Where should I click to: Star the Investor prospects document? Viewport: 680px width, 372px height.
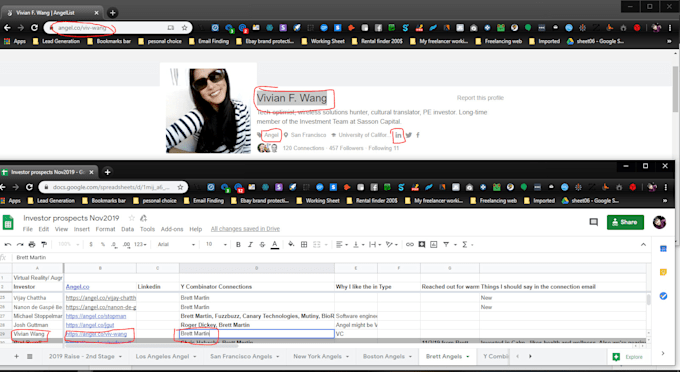pyautogui.click(x=132, y=218)
